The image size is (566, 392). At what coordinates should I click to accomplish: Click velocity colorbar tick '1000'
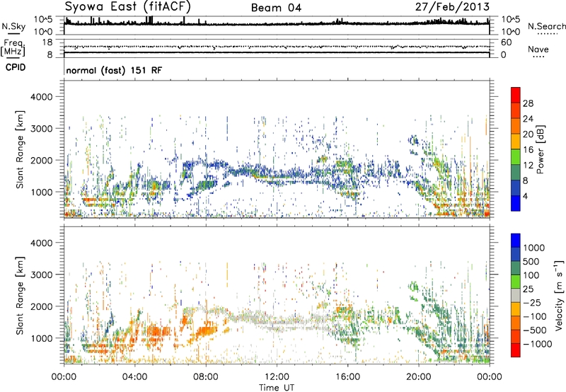tap(534, 248)
